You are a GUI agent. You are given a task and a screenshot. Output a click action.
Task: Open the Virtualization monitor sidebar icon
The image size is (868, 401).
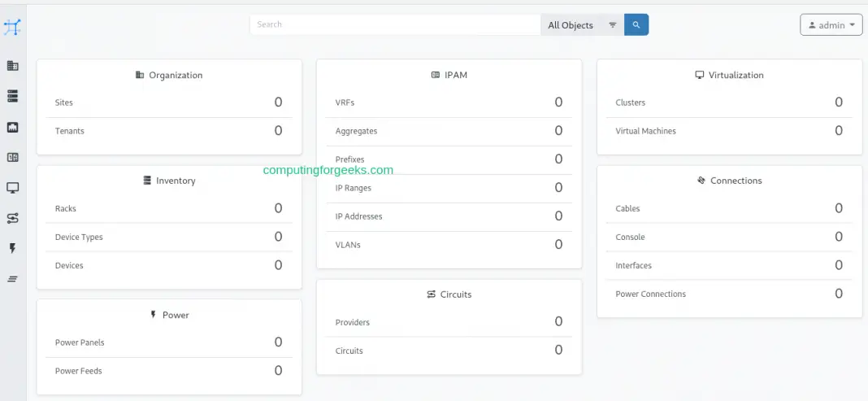coord(12,188)
